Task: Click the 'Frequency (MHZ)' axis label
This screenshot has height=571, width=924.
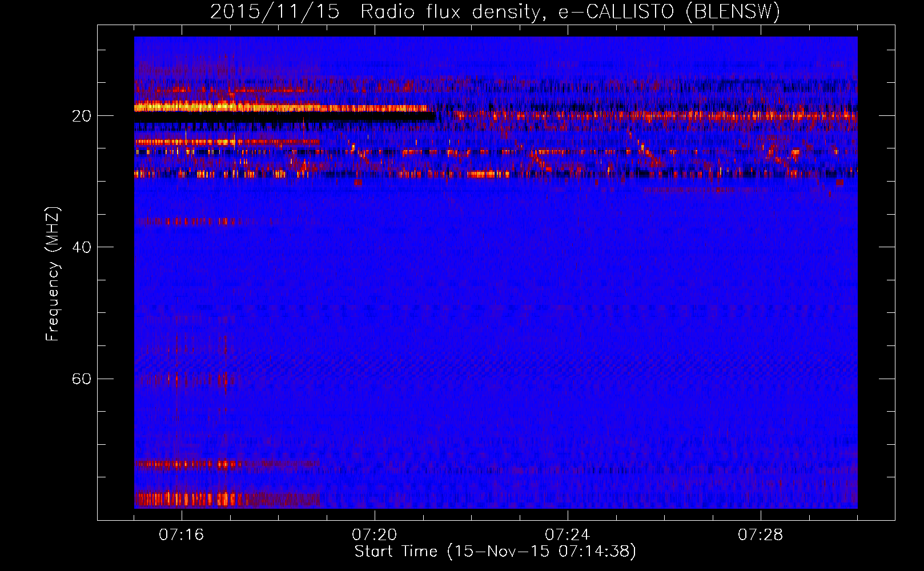Action: 53,274
